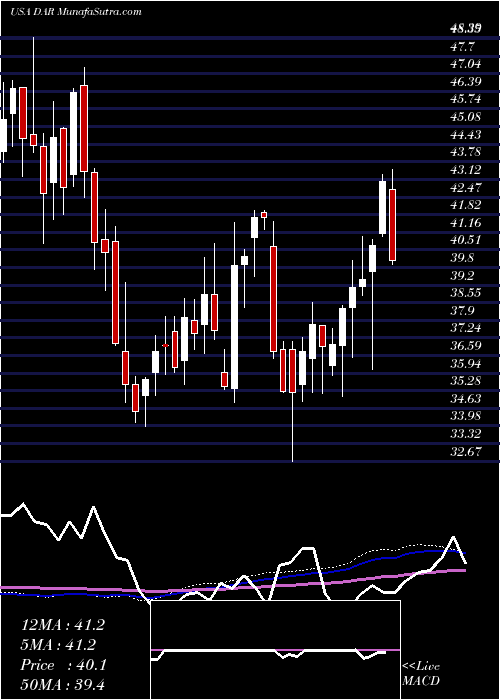This screenshot has height=700, width=500.
Task: Click the 36.59 price axis label
Action: (466, 346)
